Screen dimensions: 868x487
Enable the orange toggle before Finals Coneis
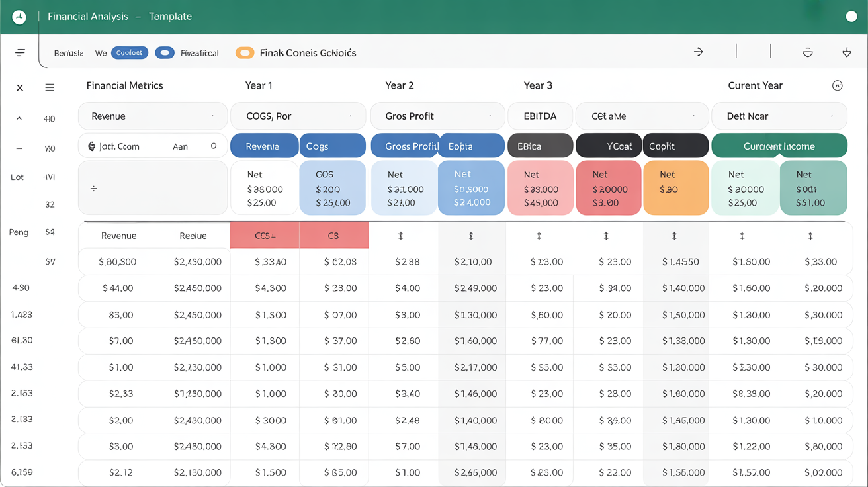coord(245,52)
